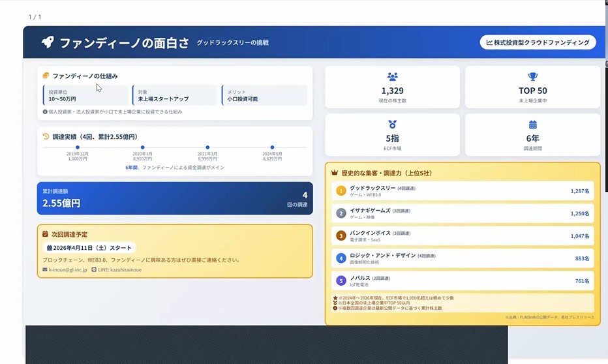Click the blue 6年間 text below the timeline
608x364 pixels.
click(x=131, y=168)
